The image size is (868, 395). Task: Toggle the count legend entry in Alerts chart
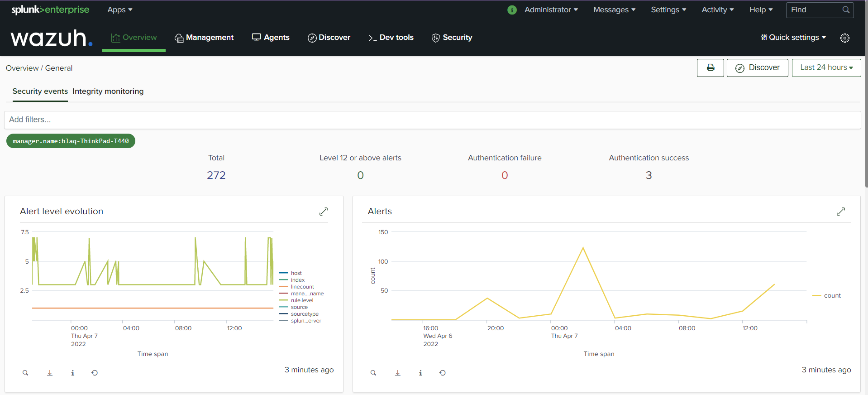pyautogui.click(x=827, y=295)
